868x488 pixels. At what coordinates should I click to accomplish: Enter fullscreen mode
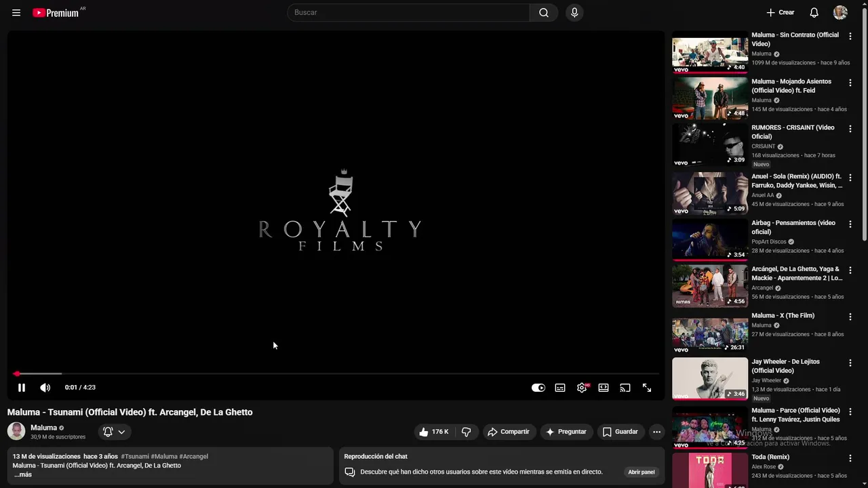tap(647, 388)
